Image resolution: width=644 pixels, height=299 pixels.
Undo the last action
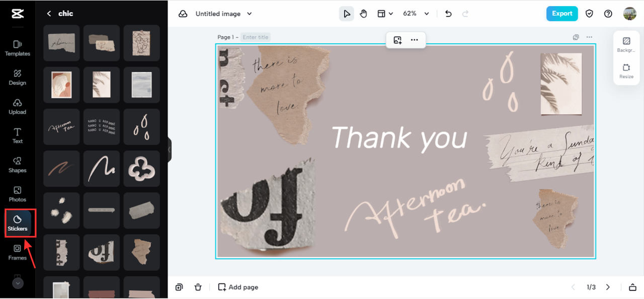point(448,14)
